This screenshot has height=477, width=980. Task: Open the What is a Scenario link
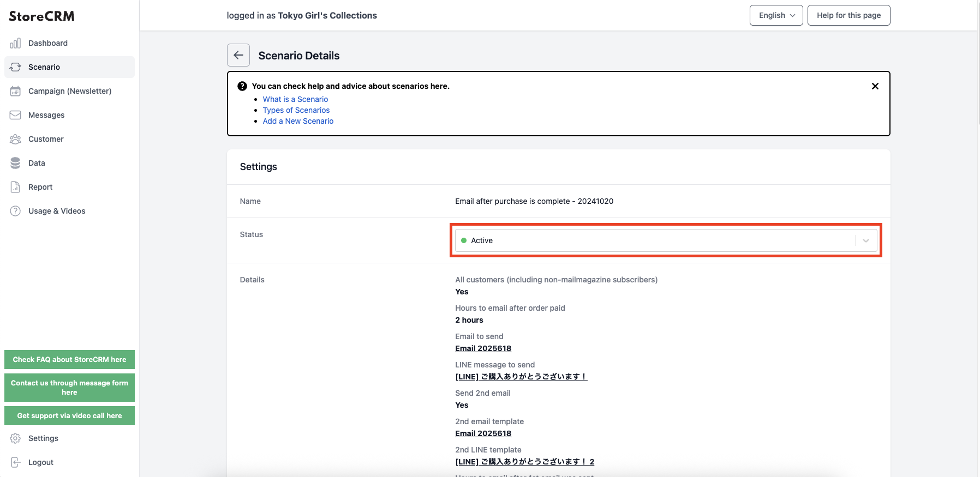(x=295, y=99)
